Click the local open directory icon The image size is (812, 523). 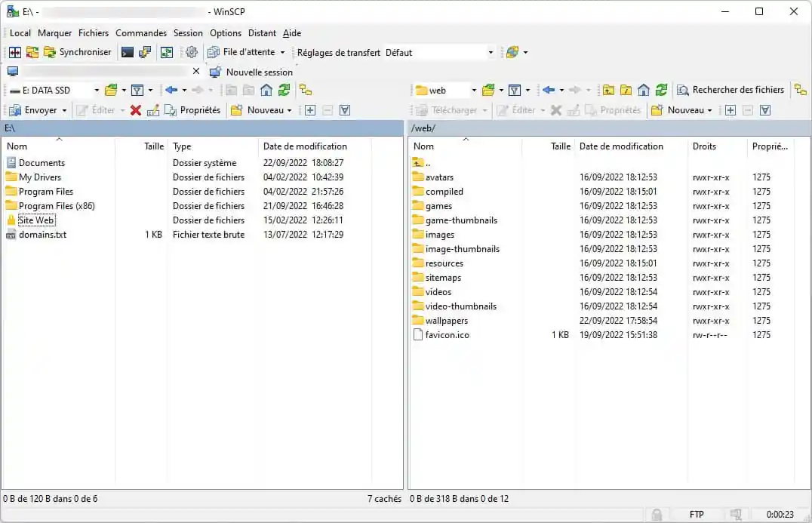click(x=111, y=90)
